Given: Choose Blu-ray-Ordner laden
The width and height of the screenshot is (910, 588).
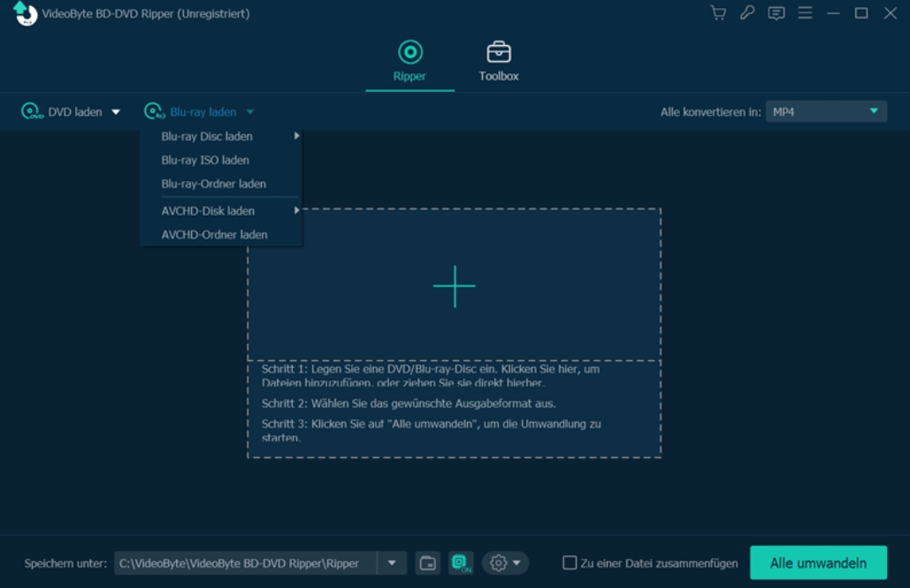Looking at the screenshot, I should pyautogui.click(x=221, y=184).
